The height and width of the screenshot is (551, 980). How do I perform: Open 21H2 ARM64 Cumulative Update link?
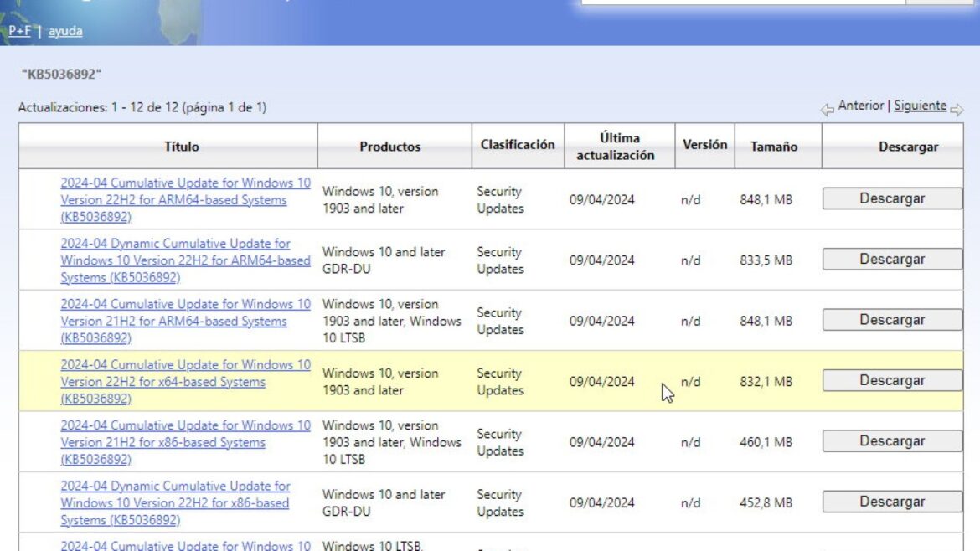pyautogui.click(x=185, y=321)
